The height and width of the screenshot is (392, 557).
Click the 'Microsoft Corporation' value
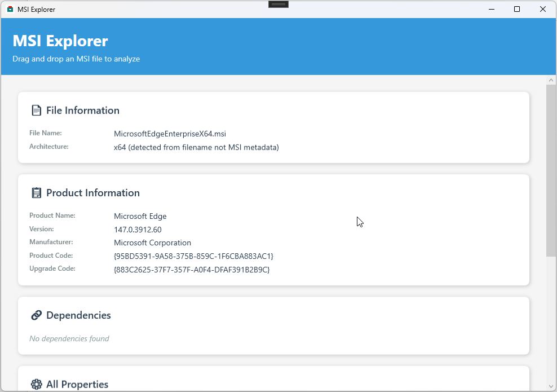pos(152,243)
